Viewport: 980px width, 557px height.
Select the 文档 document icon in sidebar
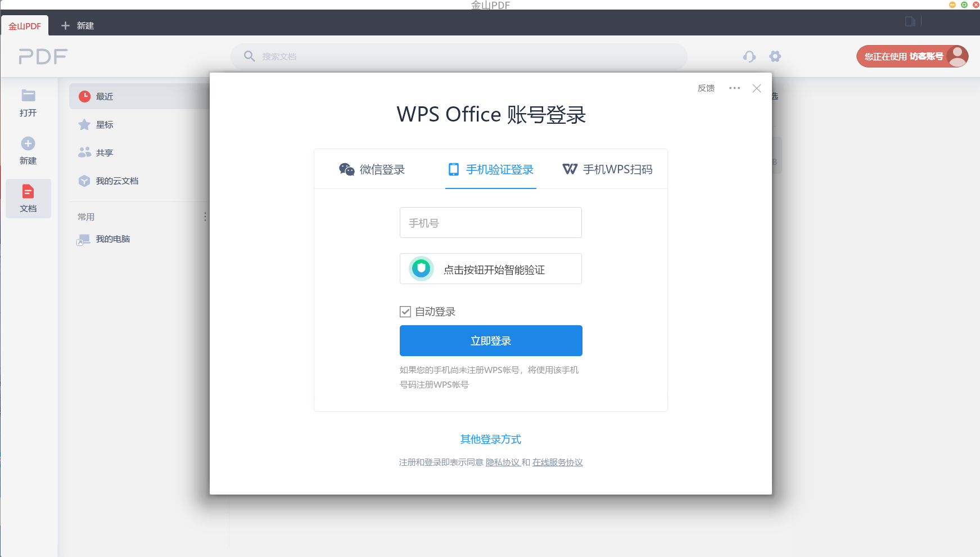(x=28, y=191)
